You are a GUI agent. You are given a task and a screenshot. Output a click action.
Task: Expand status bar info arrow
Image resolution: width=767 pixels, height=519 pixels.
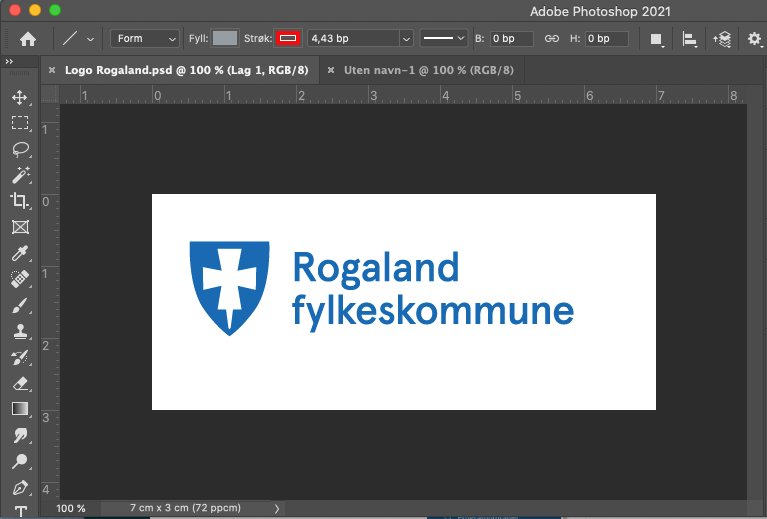point(277,508)
